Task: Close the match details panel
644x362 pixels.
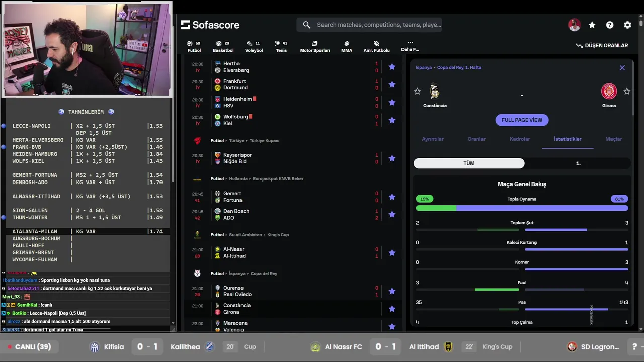Action: (x=622, y=68)
